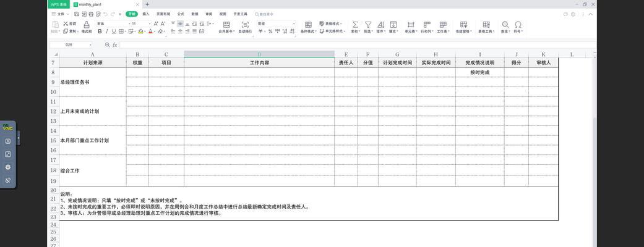
Task: Click the plus button to add new tab
Action: click(x=147, y=4)
